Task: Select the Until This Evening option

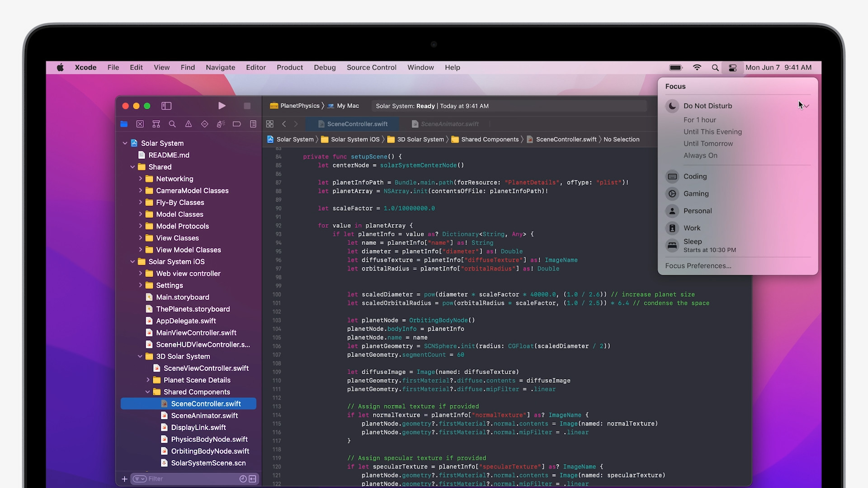Action: 712,132
